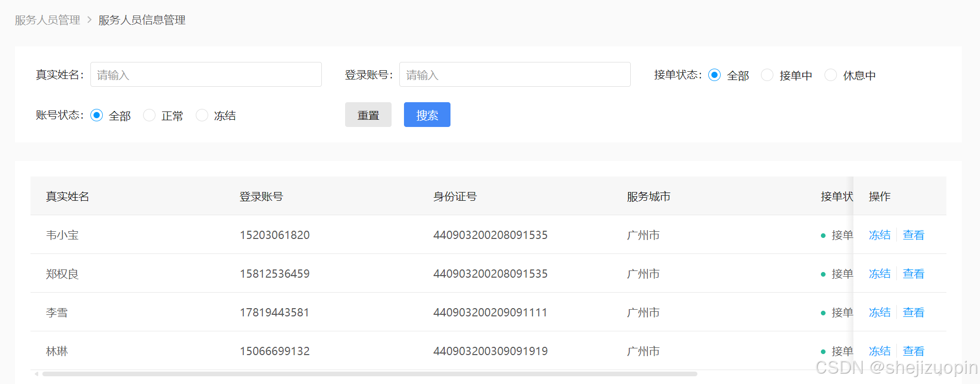
Task: Click 服务城市 column header
Action: click(x=649, y=197)
